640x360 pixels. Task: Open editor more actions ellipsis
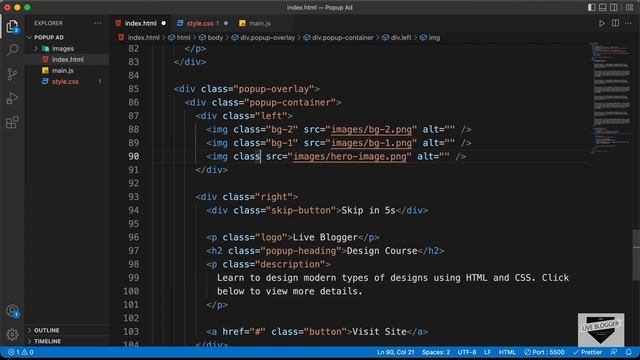point(628,23)
